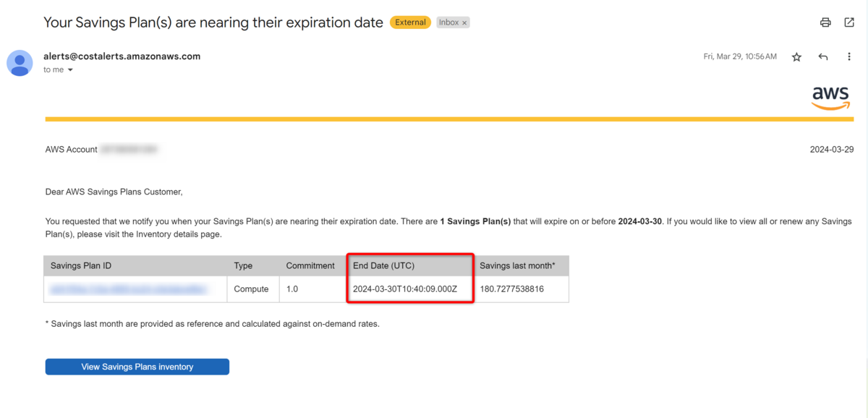
Task: Remove the Inbox label with x
Action: 464,23
